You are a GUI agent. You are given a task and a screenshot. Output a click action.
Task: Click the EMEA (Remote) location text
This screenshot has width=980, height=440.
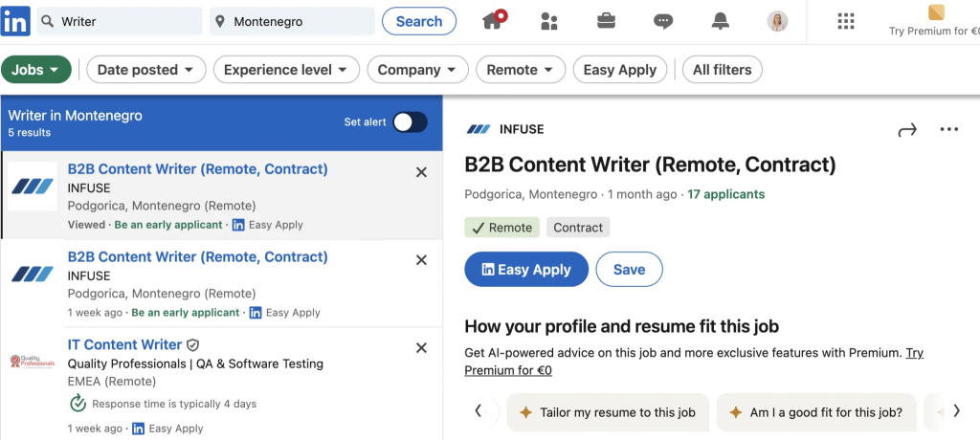point(111,382)
